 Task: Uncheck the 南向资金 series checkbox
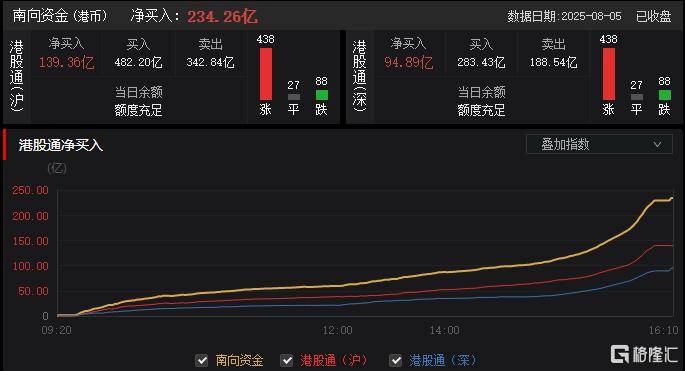point(201,361)
